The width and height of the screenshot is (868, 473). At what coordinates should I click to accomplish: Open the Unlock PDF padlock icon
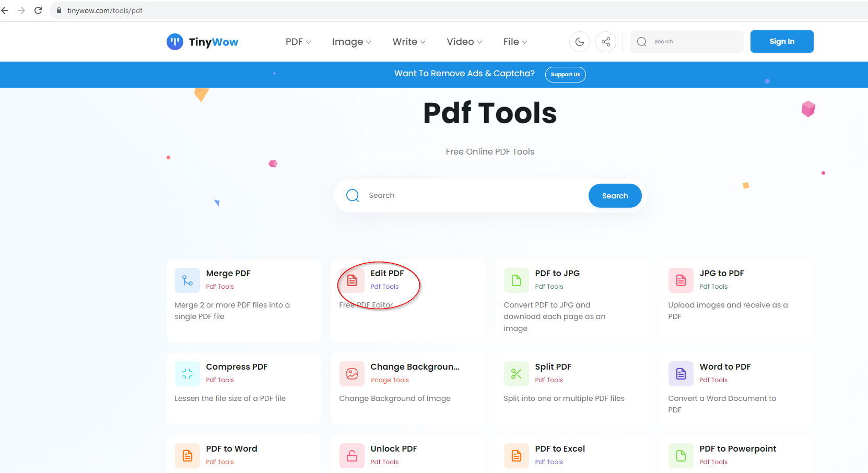tap(352, 456)
